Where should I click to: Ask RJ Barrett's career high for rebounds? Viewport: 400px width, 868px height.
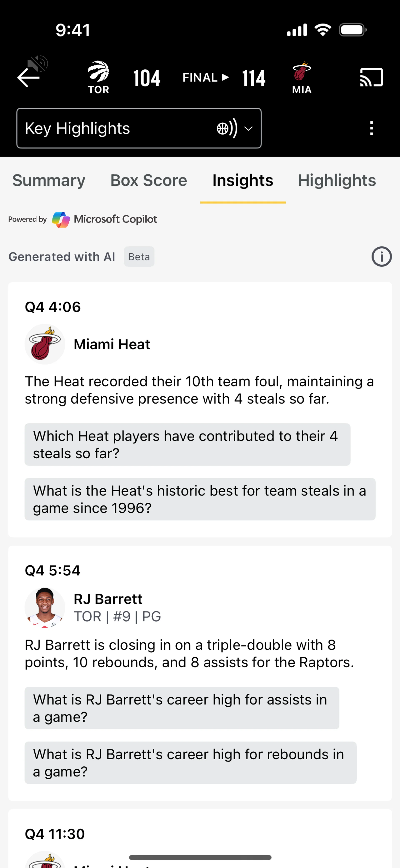click(x=190, y=762)
